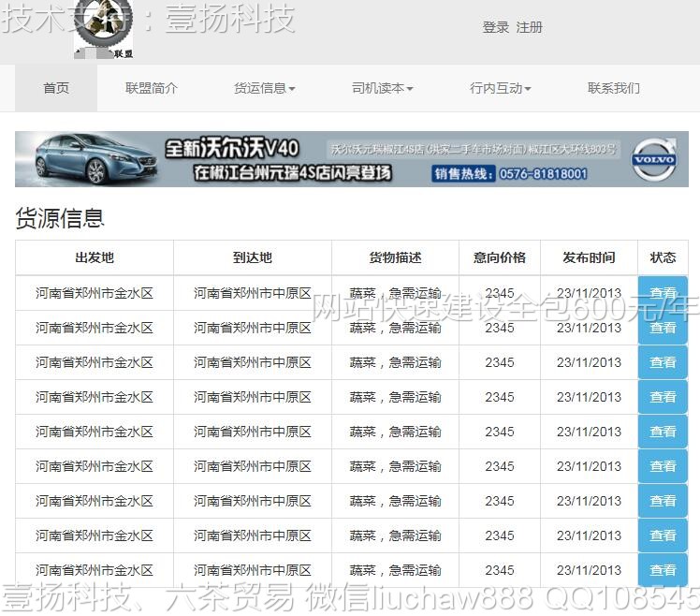Click the 出发地 column header

click(95, 257)
